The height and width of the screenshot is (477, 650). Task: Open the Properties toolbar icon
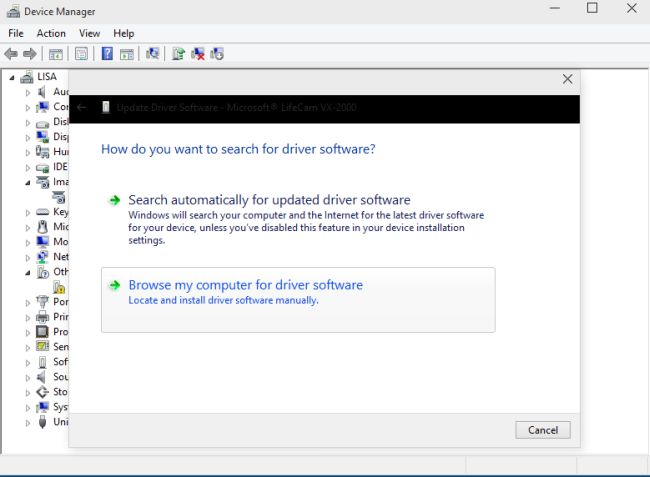(81, 54)
